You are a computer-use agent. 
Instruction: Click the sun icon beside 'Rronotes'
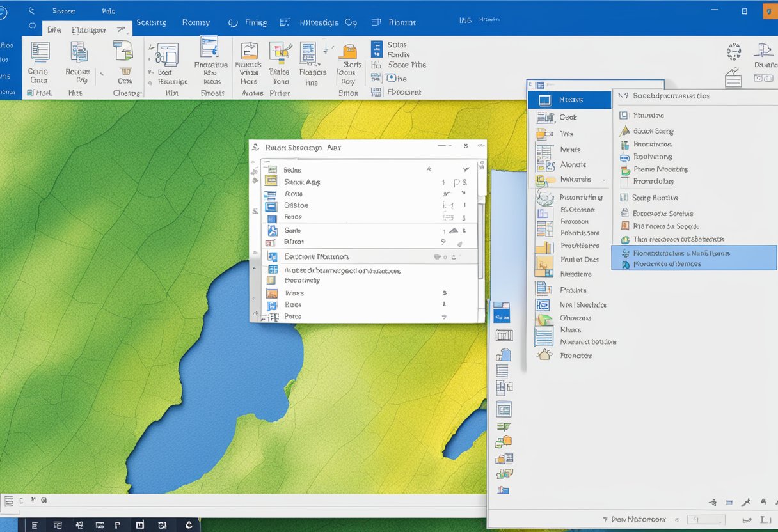tap(544, 355)
